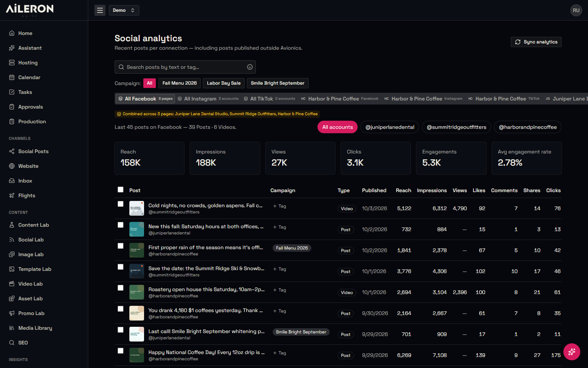
Task: Toggle the select-all posts checkbox in header
Action: 121,190
